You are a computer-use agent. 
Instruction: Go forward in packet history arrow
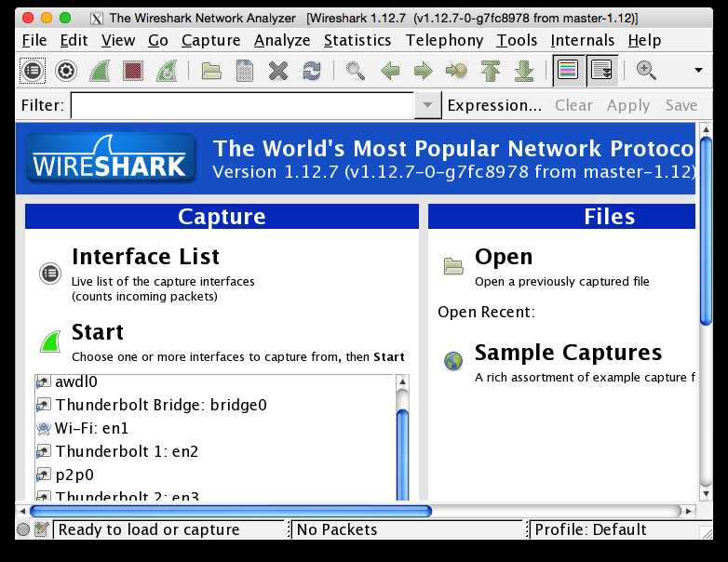[x=423, y=71]
